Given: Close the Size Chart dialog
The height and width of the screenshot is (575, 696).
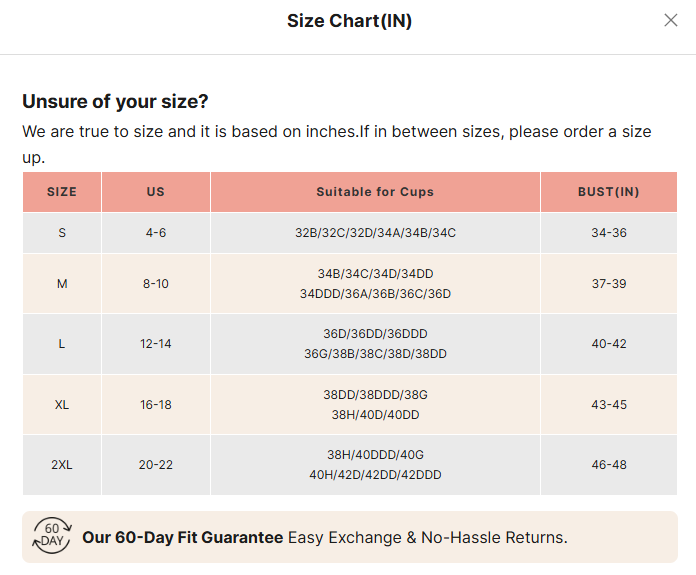Looking at the screenshot, I should pyautogui.click(x=671, y=20).
